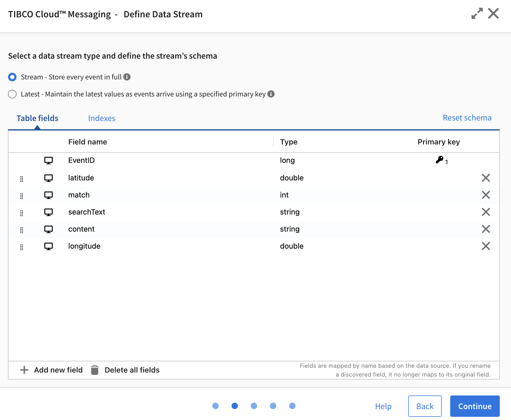
Task: Open the Help link
Action: coord(383,406)
